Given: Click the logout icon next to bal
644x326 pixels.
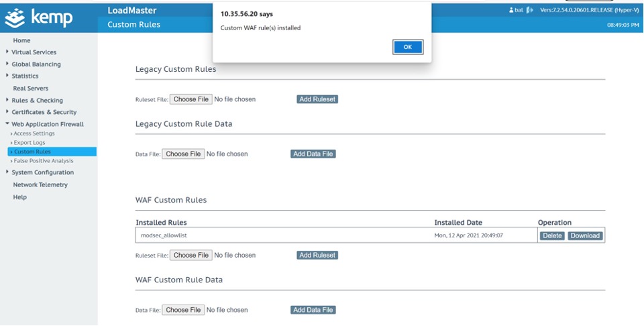Looking at the screenshot, I should coord(530,10).
